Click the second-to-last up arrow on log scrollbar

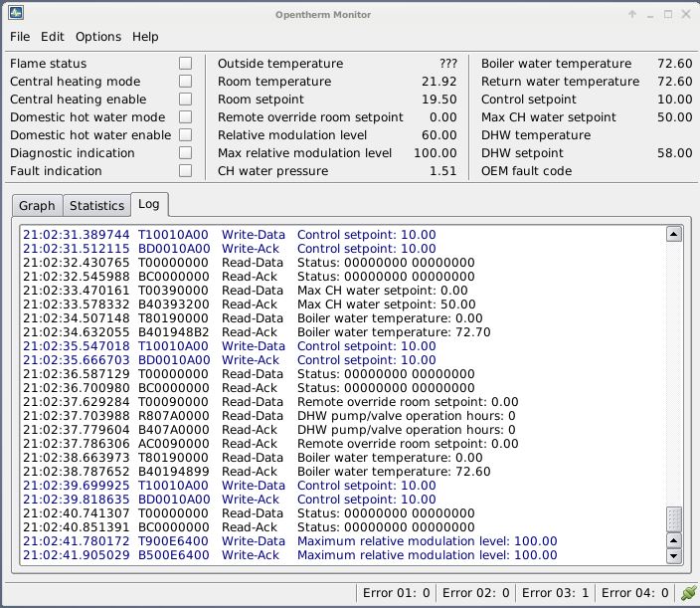point(674,540)
